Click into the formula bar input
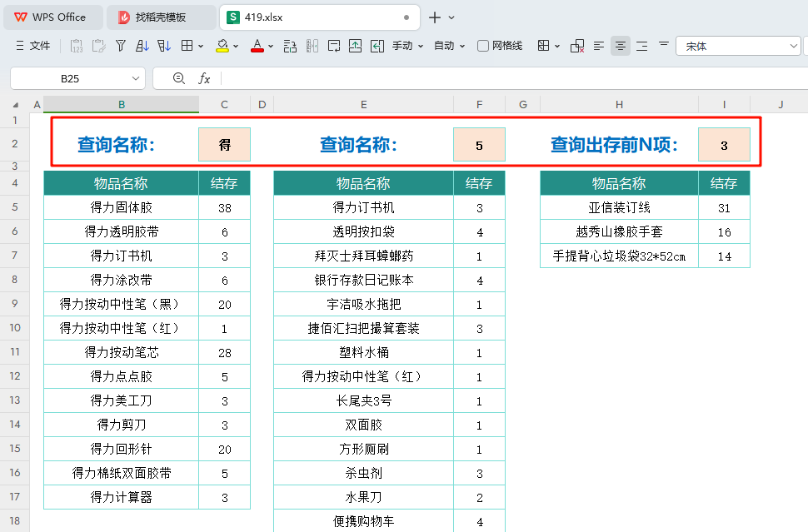This screenshot has height=532, width=808. tap(514, 78)
